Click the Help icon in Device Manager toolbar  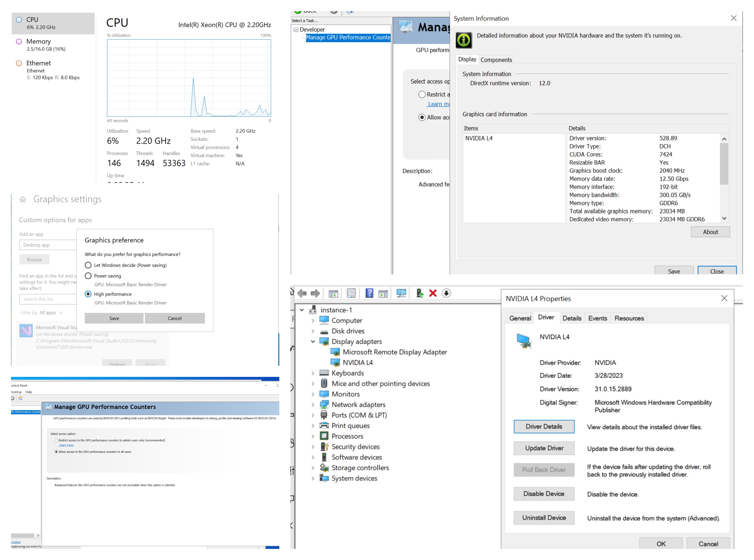click(369, 293)
